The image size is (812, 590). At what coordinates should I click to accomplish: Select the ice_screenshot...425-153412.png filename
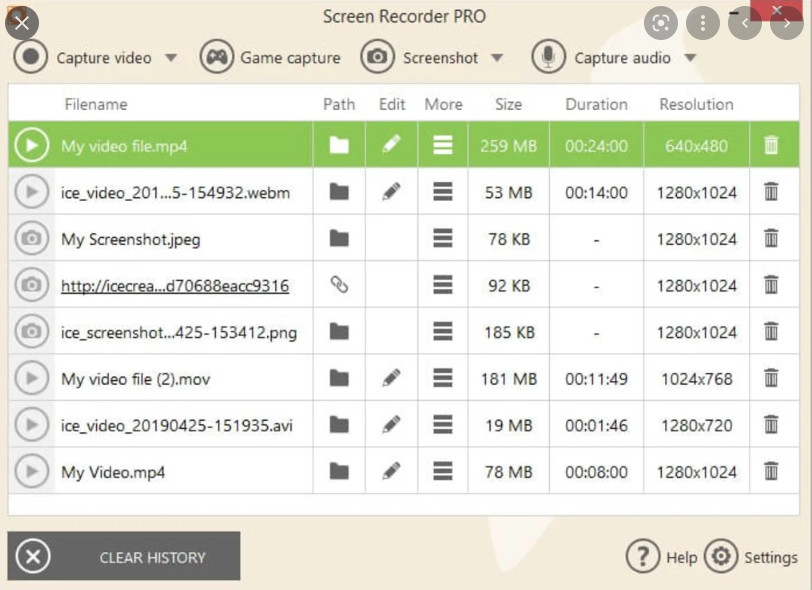pyautogui.click(x=179, y=332)
